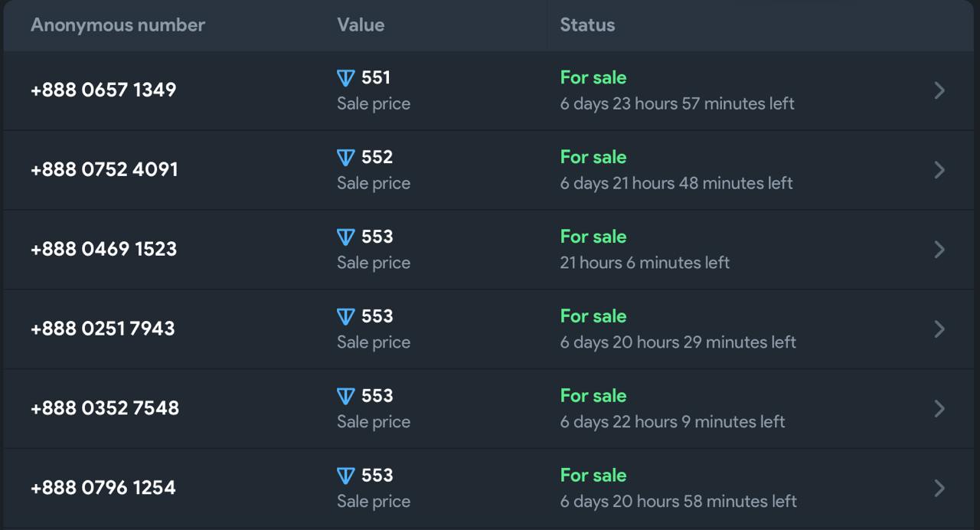The image size is (980, 530).
Task: Click TON icon next to value 552
Action: pos(346,158)
